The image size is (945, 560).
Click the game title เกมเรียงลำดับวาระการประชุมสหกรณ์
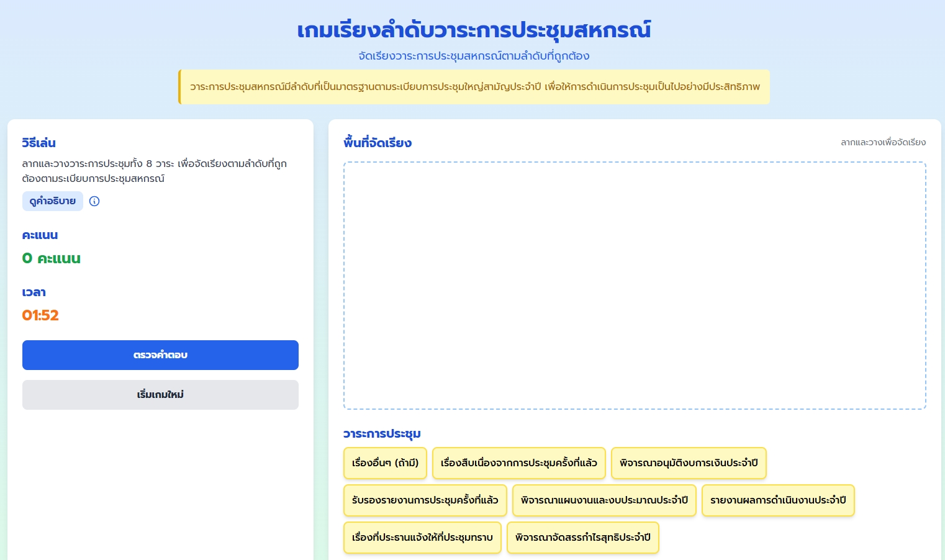[473, 29]
